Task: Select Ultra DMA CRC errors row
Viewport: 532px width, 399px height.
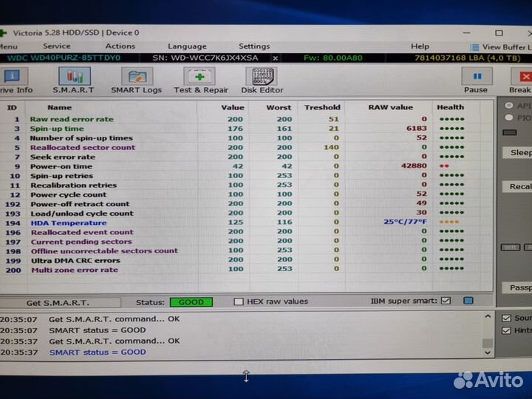Action: pos(246,260)
